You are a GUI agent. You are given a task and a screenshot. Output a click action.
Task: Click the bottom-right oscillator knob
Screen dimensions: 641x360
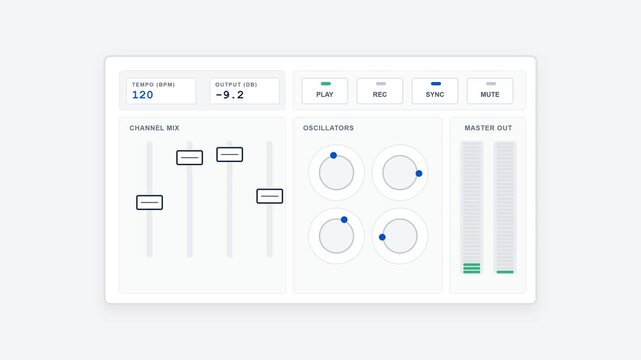pyautogui.click(x=400, y=236)
